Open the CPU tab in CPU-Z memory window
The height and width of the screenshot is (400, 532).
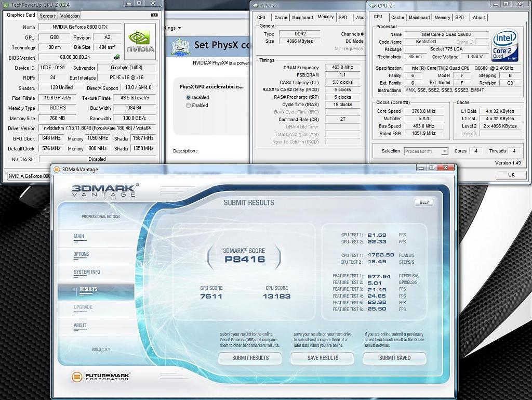(x=261, y=18)
